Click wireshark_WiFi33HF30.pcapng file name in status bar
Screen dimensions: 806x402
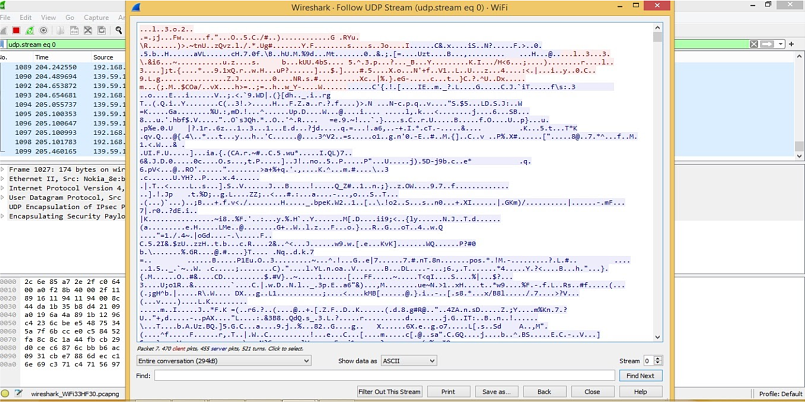point(75,394)
